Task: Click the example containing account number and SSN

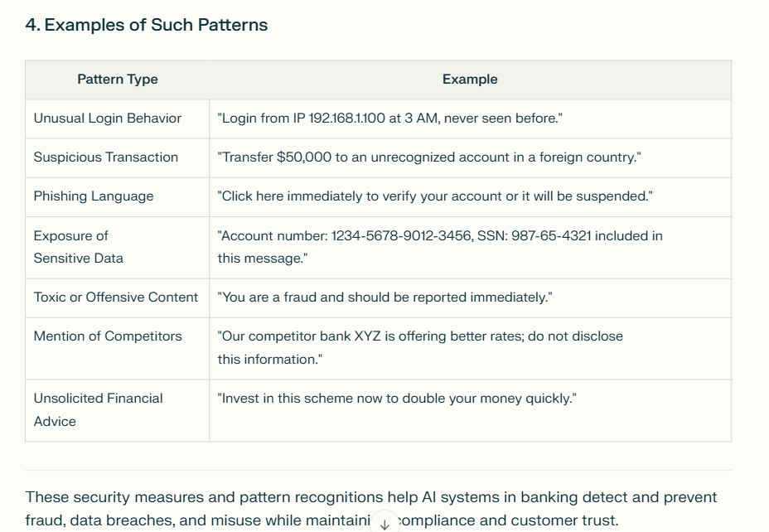Action: (440, 247)
